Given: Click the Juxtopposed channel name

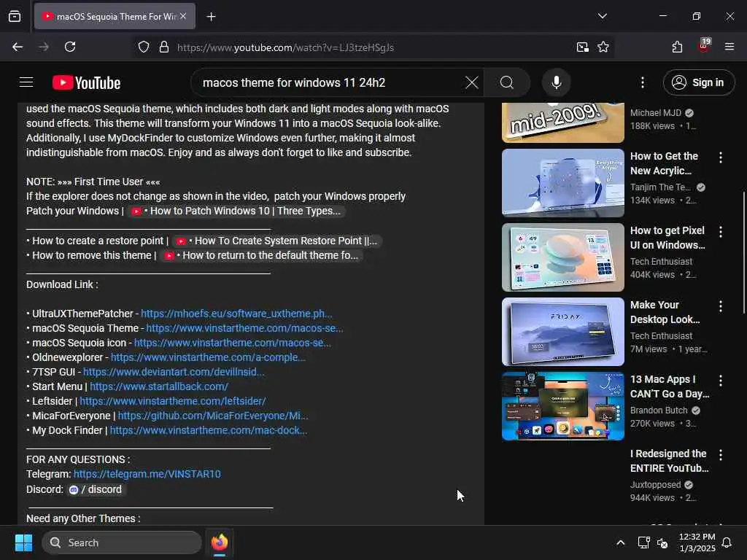Looking at the screenshot, I should [656, 485].
